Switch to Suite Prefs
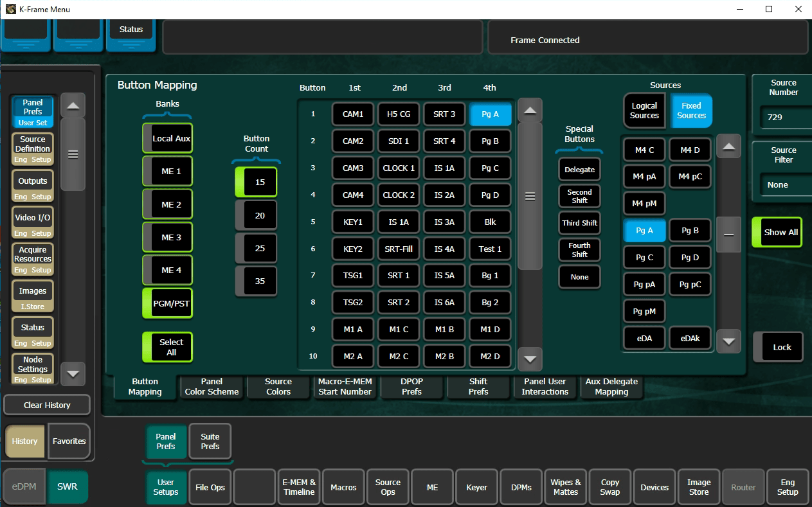The width and height of the screenshot is (812, 507). pyautogui.click(x=210, y=441)
